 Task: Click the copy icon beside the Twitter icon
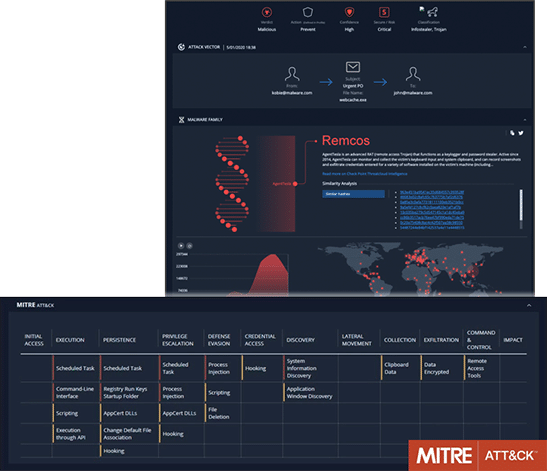[x=512, y=133]
